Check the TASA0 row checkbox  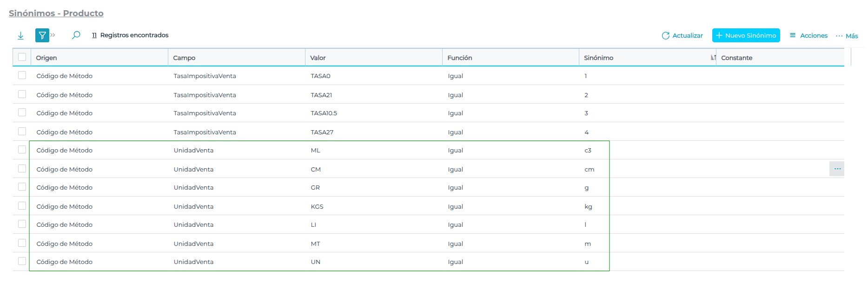click(22, 75)
